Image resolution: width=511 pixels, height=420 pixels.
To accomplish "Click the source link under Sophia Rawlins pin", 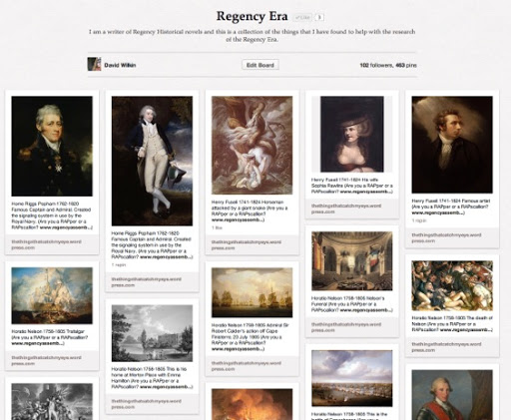I will pyautogui.click(x=346, y=209).
